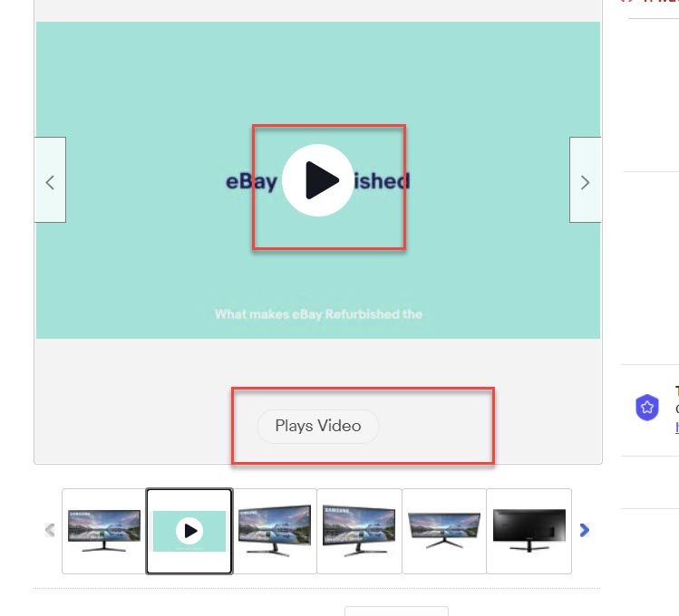Click the video caption about eBay Refurbished
Viewport: 679px width, 616px height.
point(318,314)
